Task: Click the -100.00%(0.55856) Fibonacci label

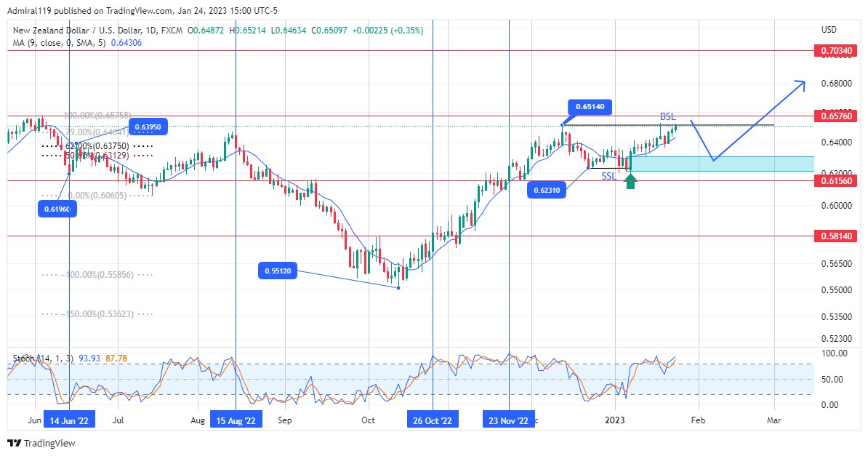Action: tap(97, 275)
